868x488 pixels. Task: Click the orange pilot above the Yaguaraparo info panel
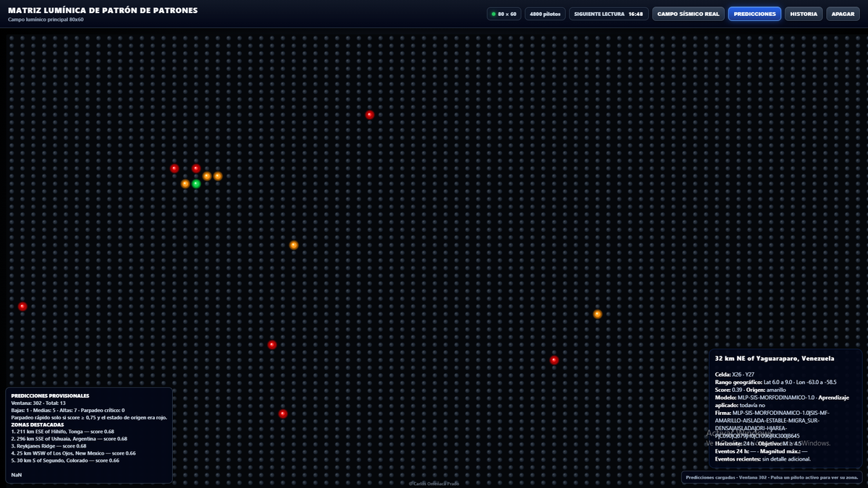[597, 314]
